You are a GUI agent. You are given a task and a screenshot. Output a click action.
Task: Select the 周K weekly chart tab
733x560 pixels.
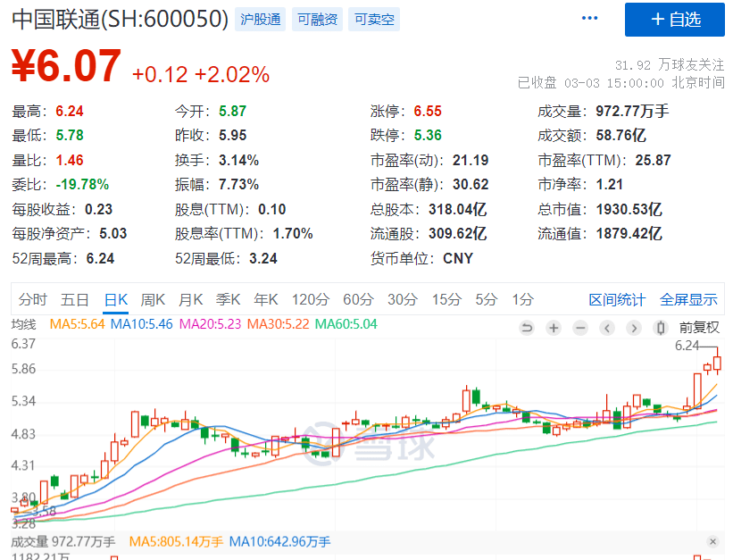point(154,299)
